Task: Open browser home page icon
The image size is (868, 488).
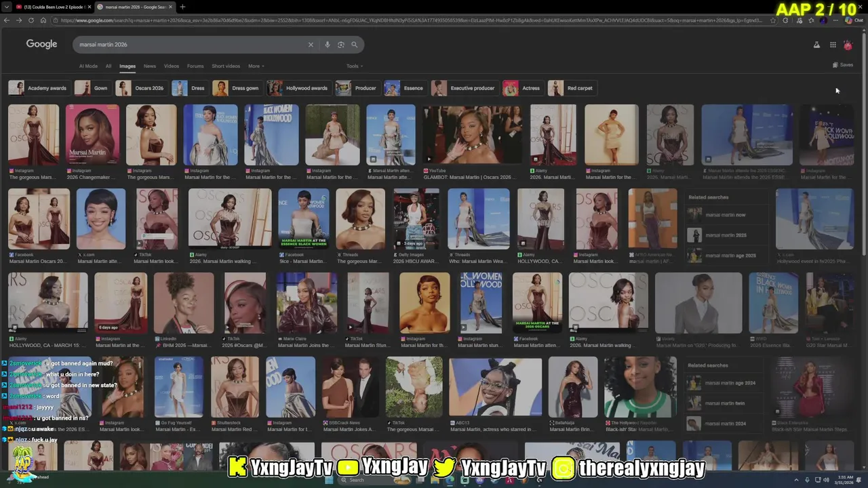Action: pyautogui.click(x=43, y=20)
